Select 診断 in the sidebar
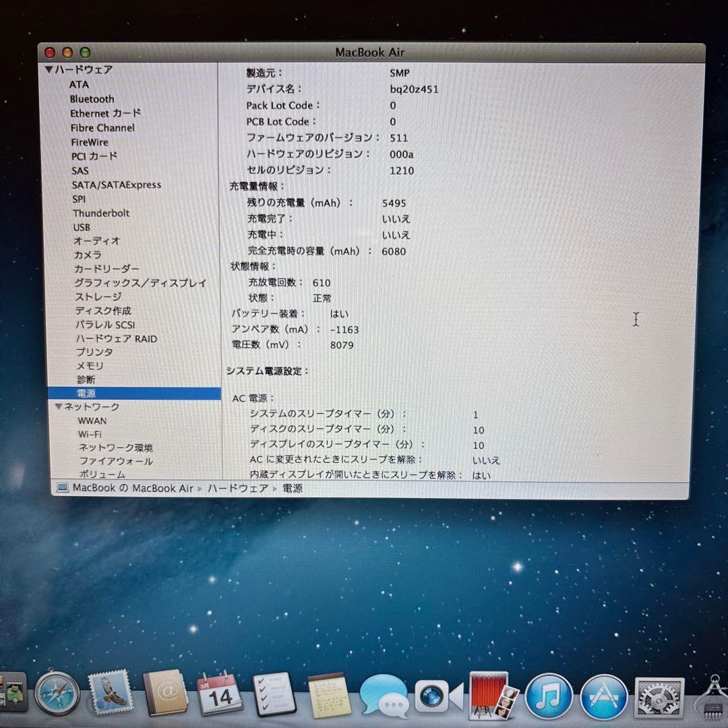The width and height of the screenshot is (728, 728). 86,380
